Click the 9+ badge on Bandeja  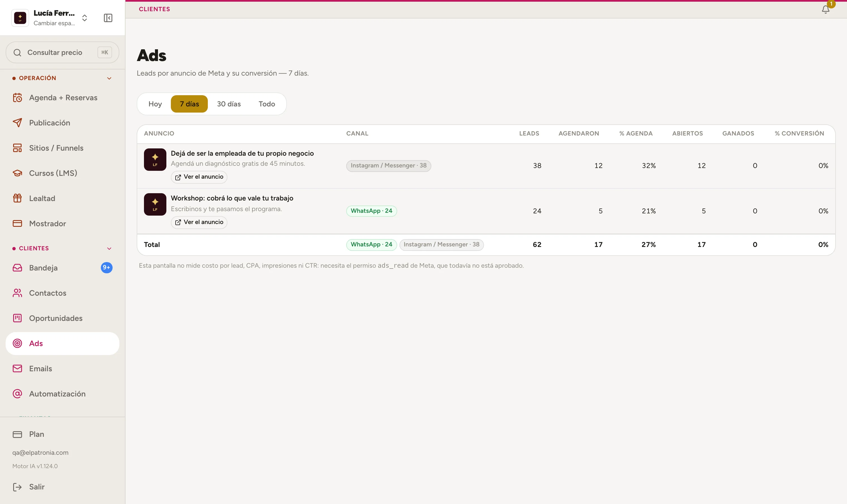pos(107,268)
